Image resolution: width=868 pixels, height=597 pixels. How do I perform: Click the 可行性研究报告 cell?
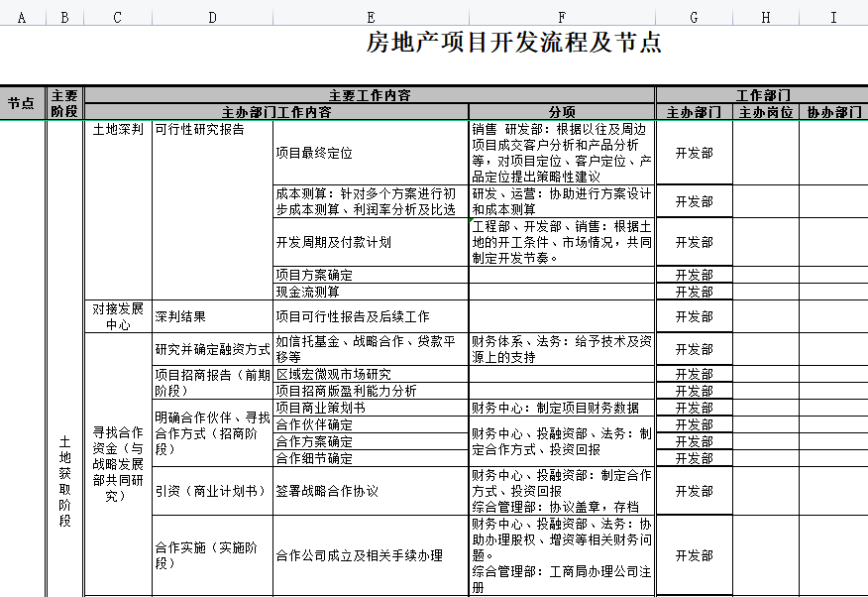coord(213,210)
